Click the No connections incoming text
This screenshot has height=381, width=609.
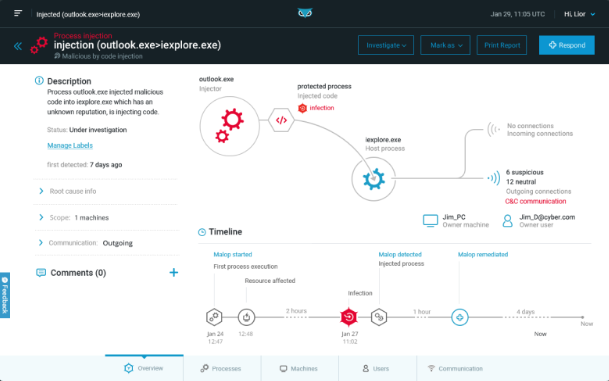click(530, 126)
